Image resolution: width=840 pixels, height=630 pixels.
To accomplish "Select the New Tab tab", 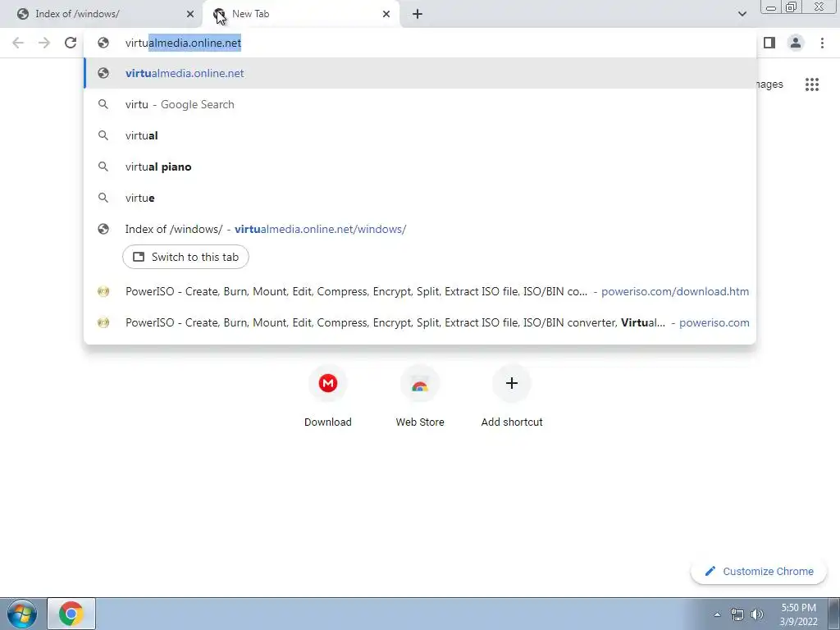I will pos(300,14).
